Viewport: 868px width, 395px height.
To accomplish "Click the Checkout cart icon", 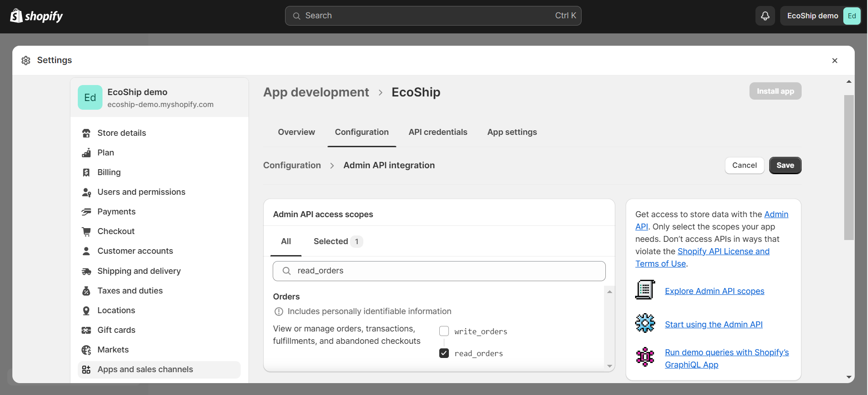I will tap(86, 231).
